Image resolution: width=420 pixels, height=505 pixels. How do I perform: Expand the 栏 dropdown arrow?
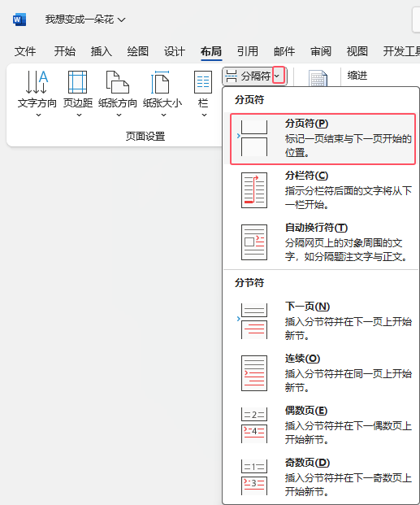point(204,115)
